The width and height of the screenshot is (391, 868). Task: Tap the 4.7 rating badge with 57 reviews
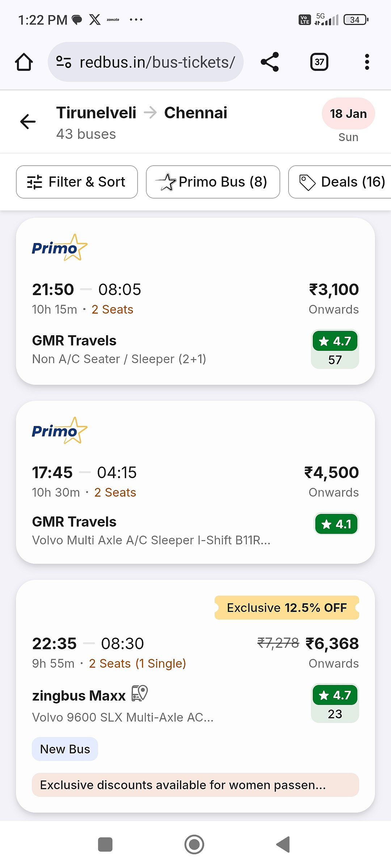pyautogui.click(x=335, y=349)
